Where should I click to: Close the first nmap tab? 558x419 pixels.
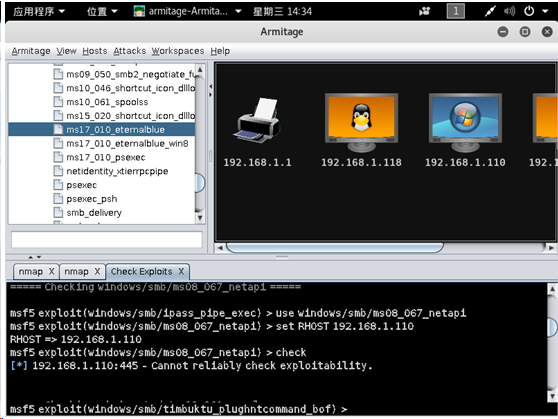coord(52,272)
